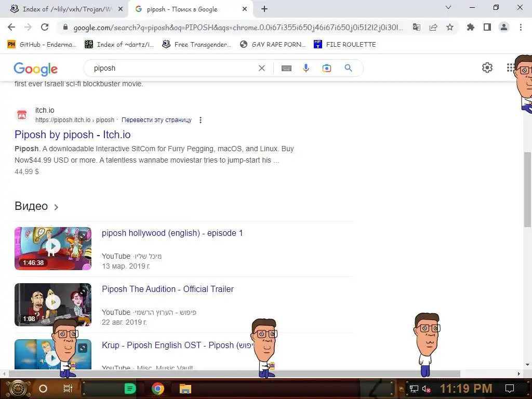Expand the 'Видео' section heading
This screenshot has height=399, width=532.
point(37,206)
